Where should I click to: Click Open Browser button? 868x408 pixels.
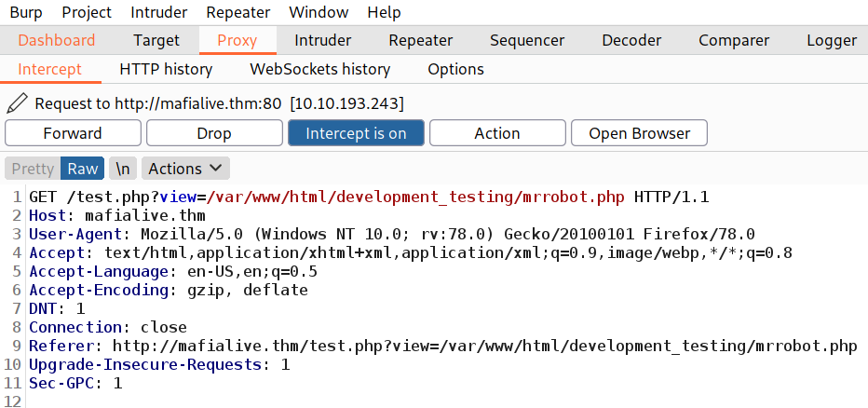point(640,133)
